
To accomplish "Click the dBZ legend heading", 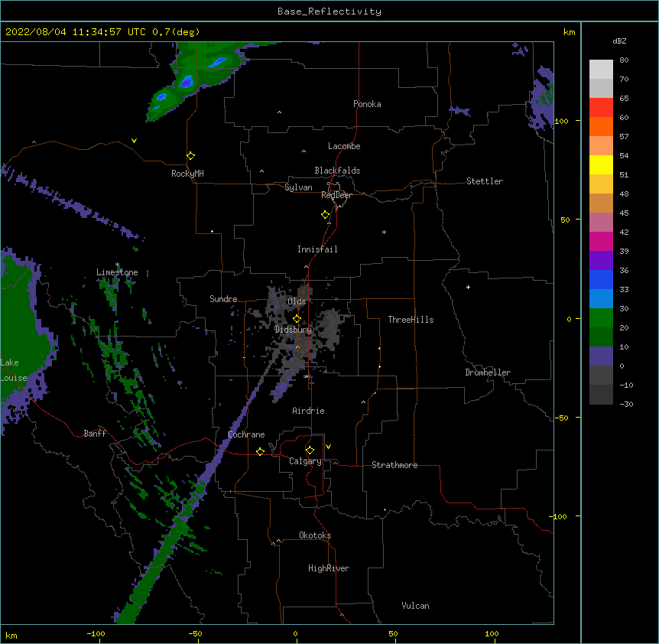I will 619,41.
